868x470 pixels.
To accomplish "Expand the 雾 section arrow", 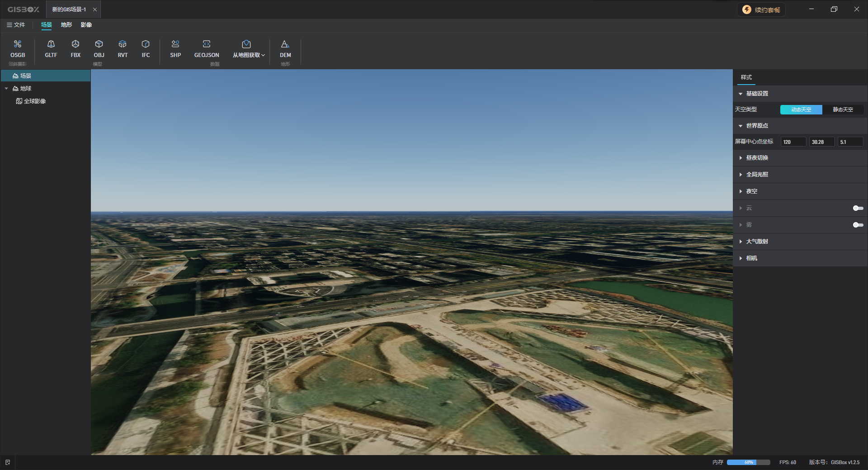I will pyautogui.click(x=741, y=225).
